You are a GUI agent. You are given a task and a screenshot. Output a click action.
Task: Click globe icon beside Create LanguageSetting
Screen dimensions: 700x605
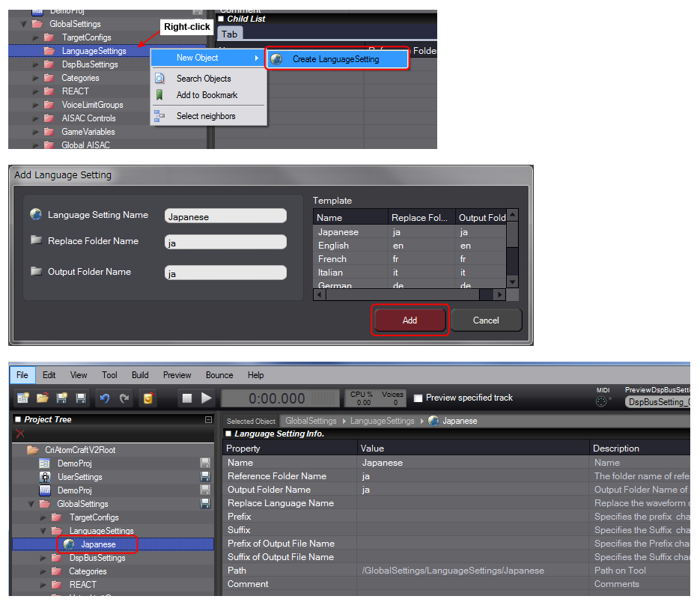[x=276, y=59]
